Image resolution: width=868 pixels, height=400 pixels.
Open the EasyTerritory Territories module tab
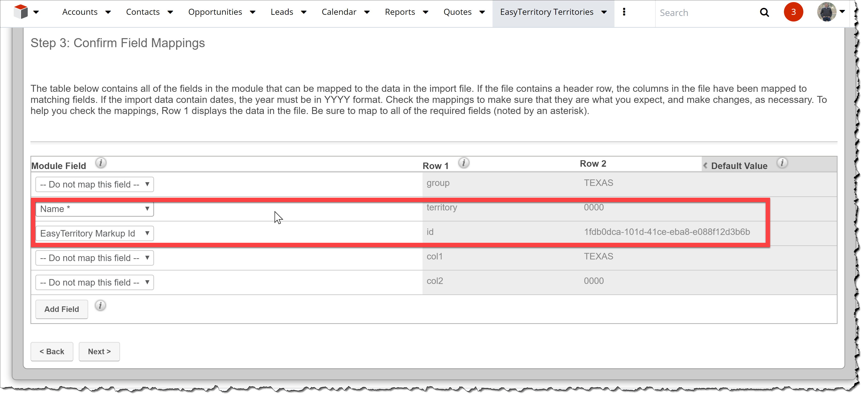click(x=547, y=12)
